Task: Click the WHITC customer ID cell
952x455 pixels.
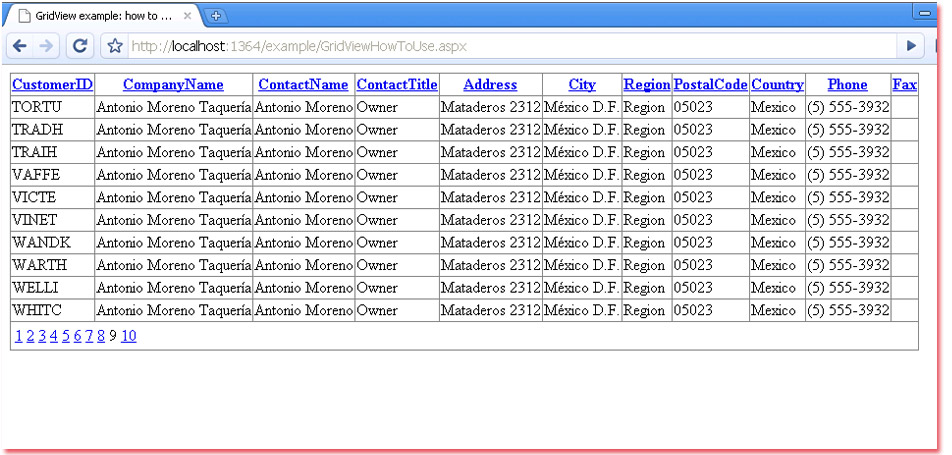Action: pos(34,311)
